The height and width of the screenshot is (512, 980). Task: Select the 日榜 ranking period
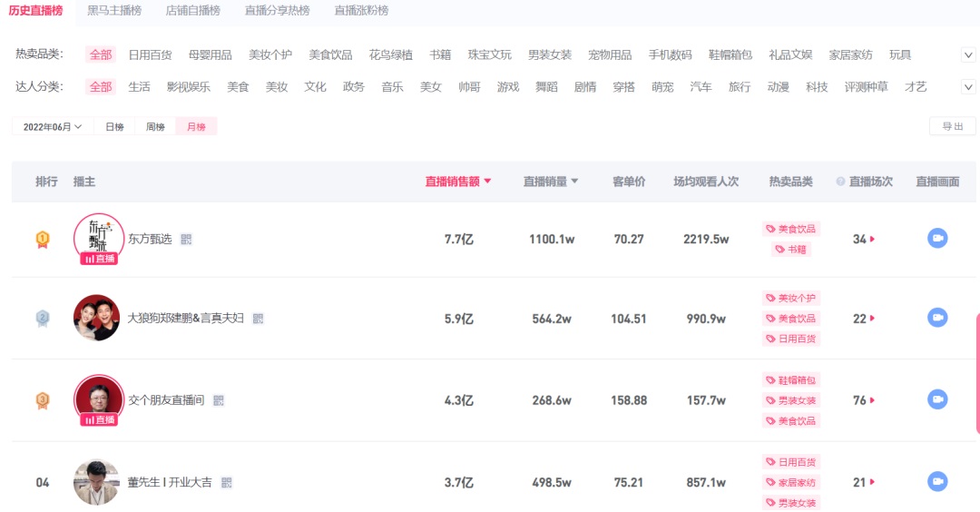tap(114, 127)
